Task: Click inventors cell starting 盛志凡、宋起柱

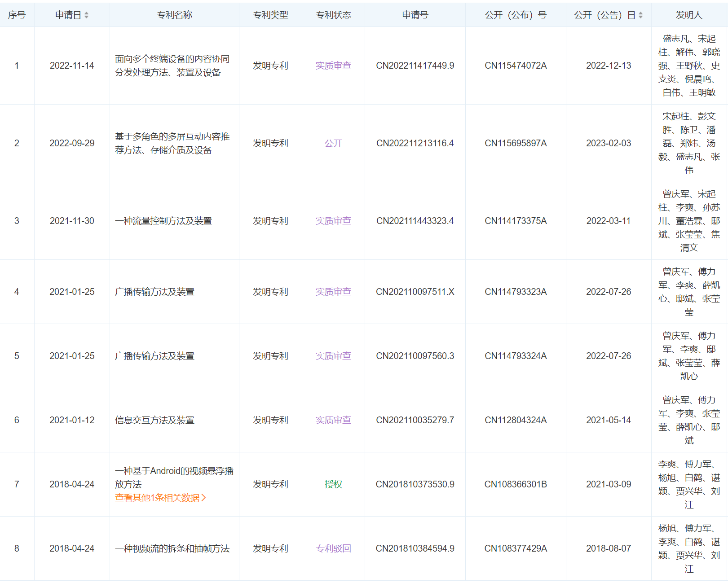Action: [689, 66]
